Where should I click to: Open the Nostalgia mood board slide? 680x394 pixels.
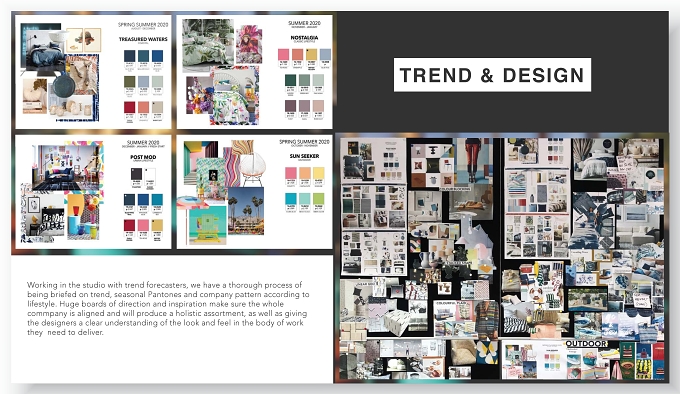pyautogui.click(x=255, y=72)
